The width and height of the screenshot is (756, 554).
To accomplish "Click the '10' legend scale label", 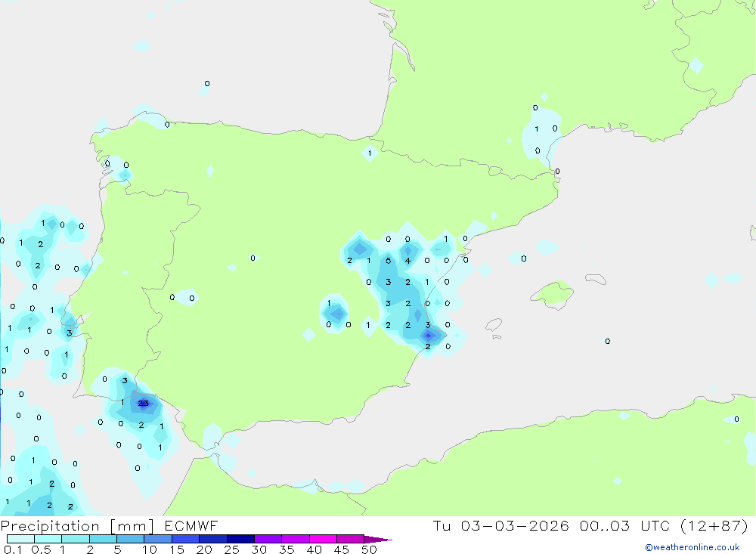I will tap(150, 549).
